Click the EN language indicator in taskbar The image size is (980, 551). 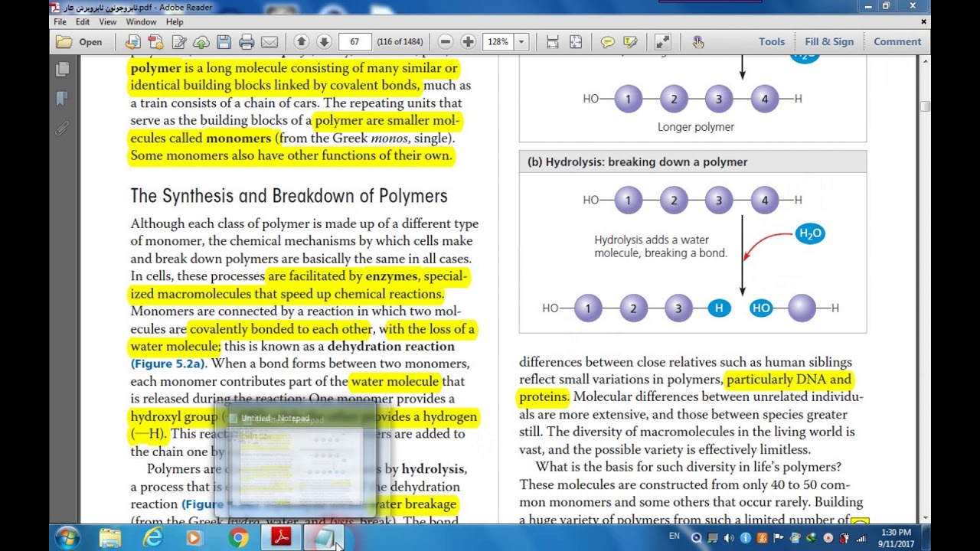point(674,536)
